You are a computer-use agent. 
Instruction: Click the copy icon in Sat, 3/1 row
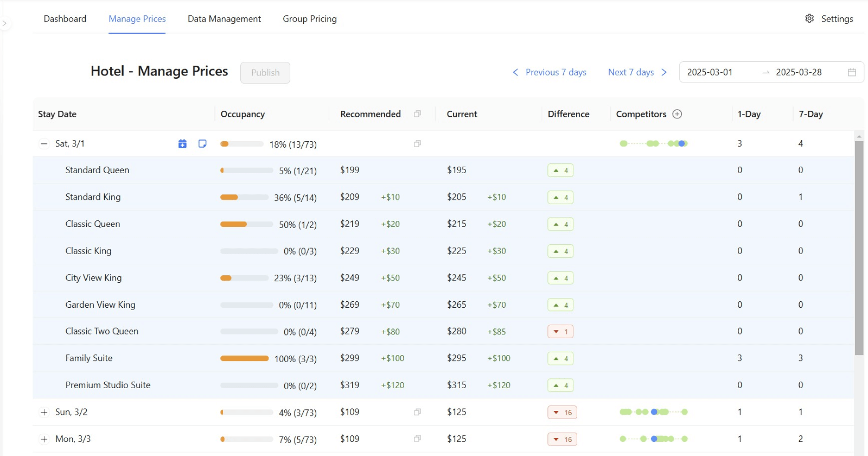pos(417,144)
